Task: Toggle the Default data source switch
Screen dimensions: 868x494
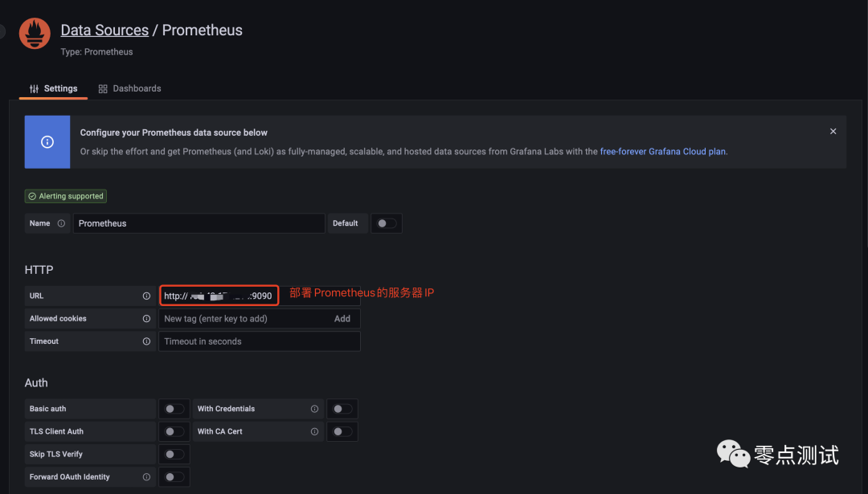Action: click(387, 223)
